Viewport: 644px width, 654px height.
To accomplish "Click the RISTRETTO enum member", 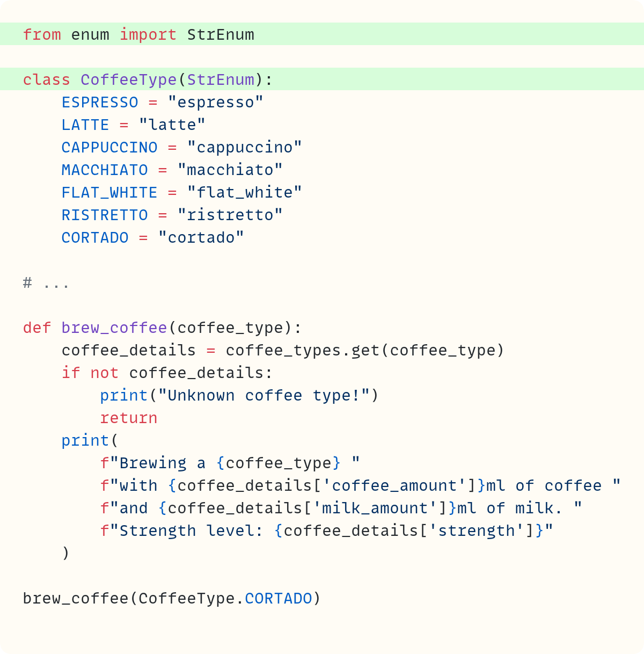I will coord(105,215).
